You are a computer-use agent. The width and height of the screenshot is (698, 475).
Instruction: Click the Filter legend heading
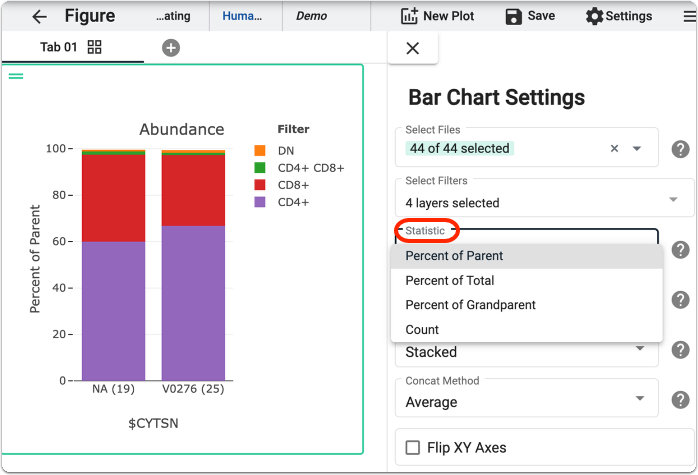293,129
